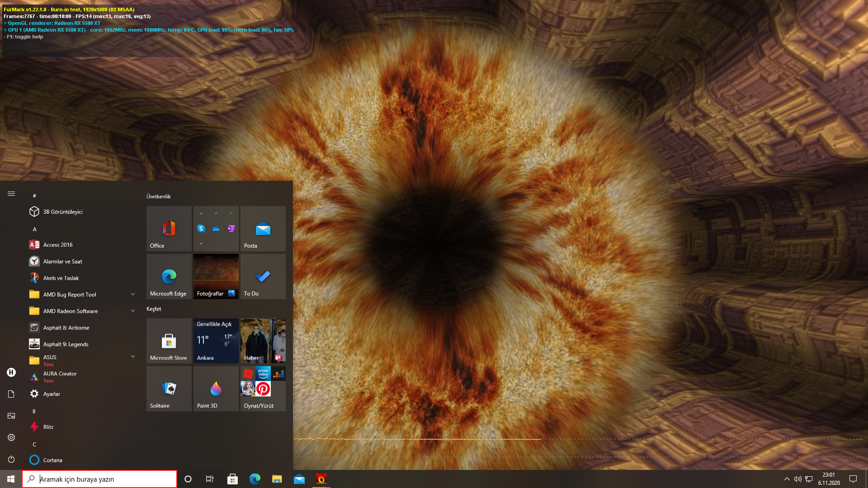This screenshot has height=488, width=868.
Task: Open Ayarlar from app list
Action: click(52, 394)
